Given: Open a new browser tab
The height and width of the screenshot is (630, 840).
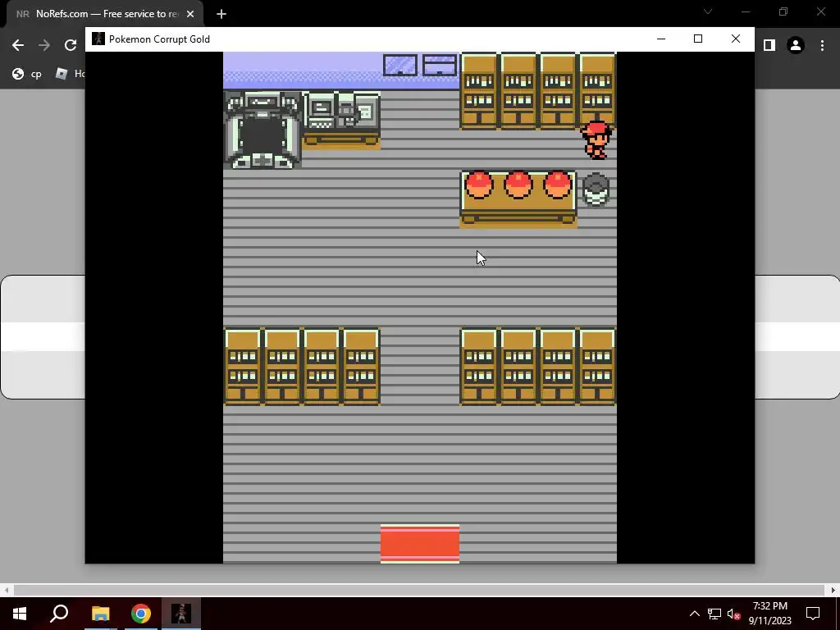Looking at the screenshot, I should coord(221,14).
